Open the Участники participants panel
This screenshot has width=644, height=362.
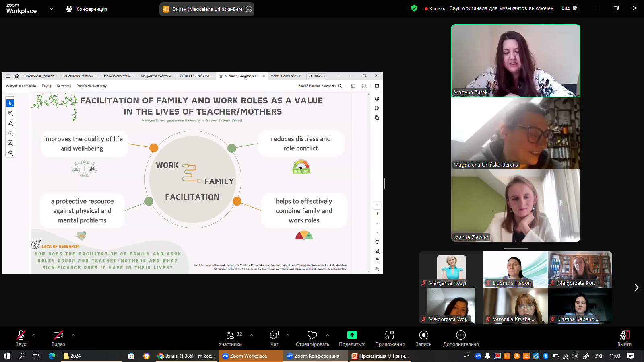click(230, 338)
